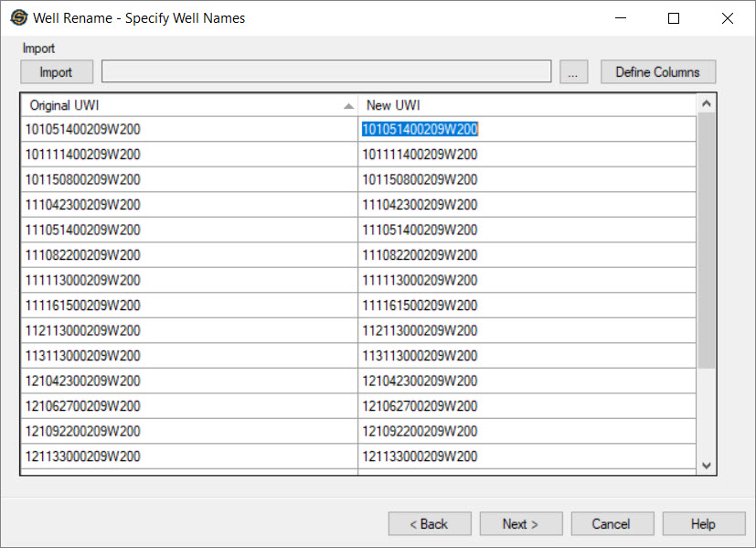
Task: Click the Well Rename app icon in title bar
Action: point(18,17)
